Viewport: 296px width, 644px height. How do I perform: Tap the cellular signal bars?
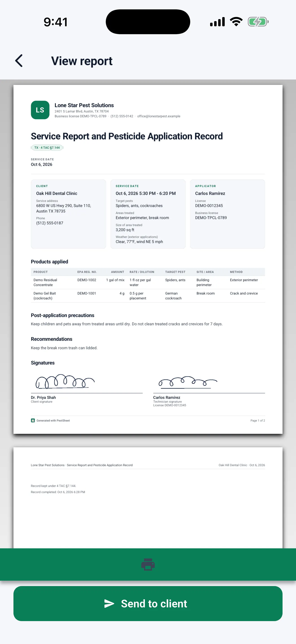click(x=217, y=22)
